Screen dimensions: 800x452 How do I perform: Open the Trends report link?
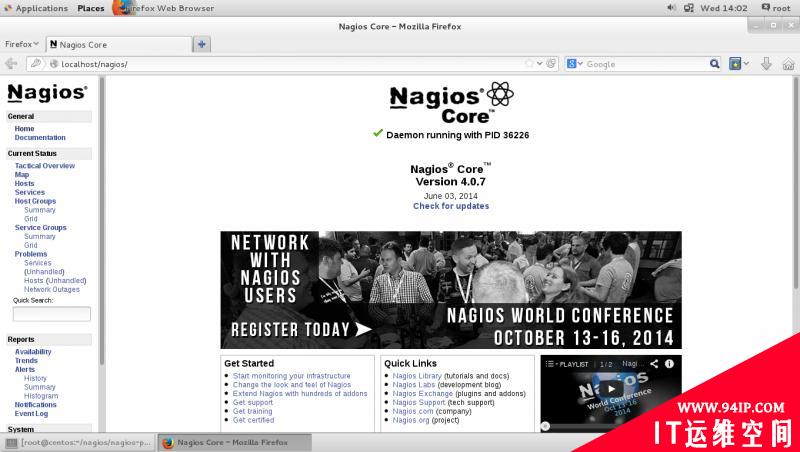coord(26,360)
